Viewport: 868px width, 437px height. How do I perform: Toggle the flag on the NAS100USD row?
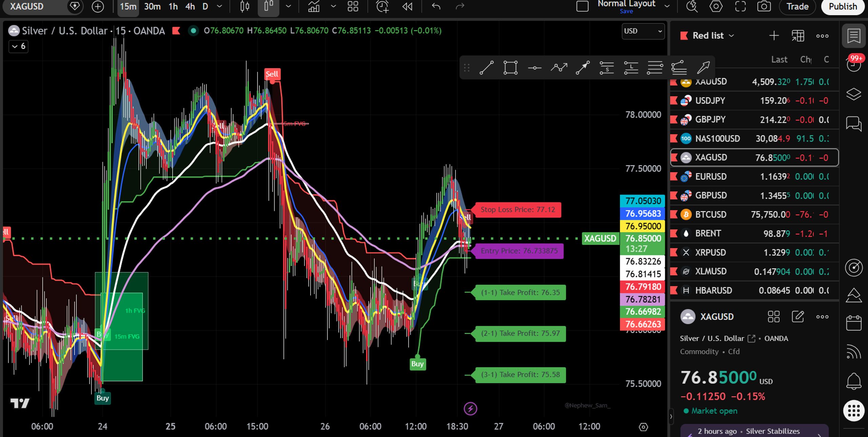coord(674,139)
